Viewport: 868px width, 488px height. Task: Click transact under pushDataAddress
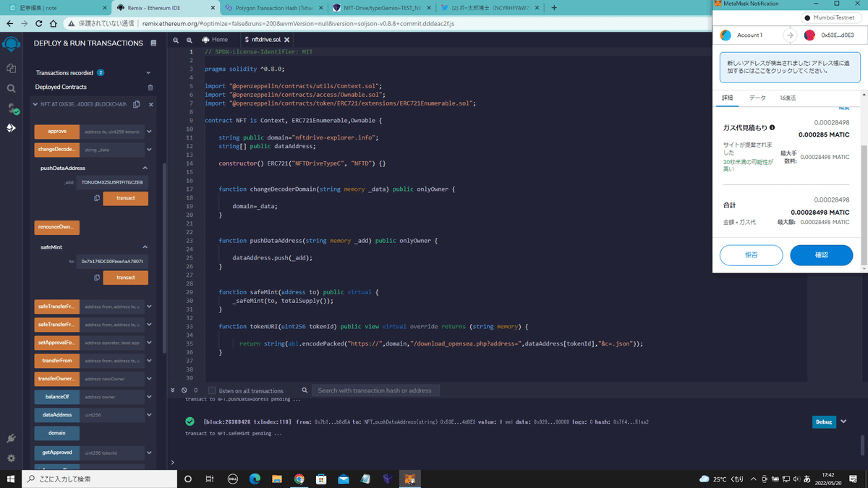(x=126, y=198)
